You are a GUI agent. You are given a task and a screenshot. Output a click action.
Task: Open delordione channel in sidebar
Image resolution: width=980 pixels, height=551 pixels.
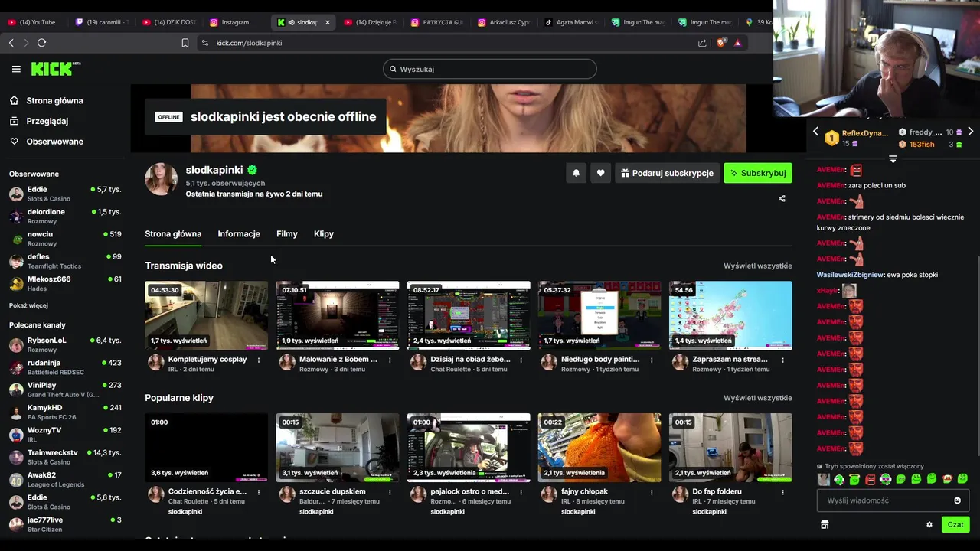click(64, 217)
